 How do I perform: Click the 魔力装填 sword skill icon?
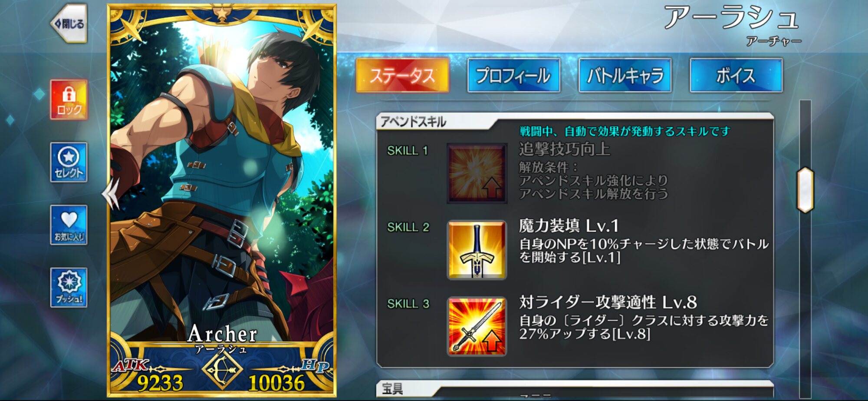click(x=477, y=250)
